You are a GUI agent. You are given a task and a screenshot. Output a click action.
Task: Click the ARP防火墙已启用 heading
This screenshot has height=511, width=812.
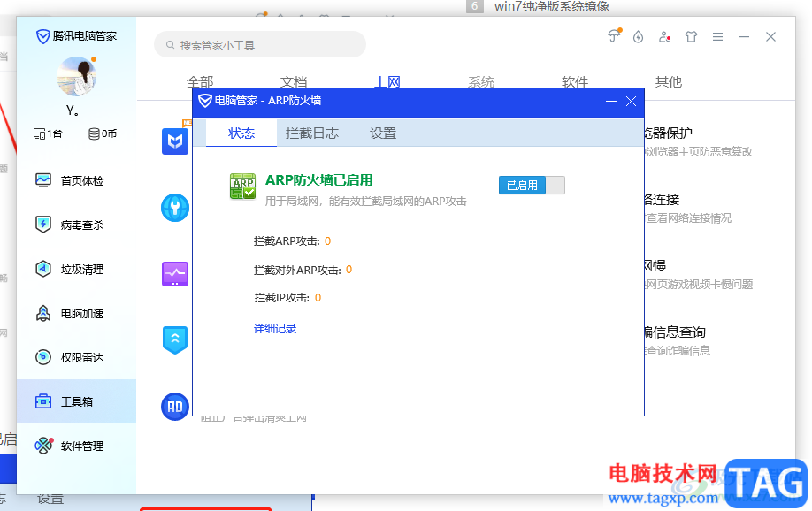pyautogui.click(x=319, y=180)
